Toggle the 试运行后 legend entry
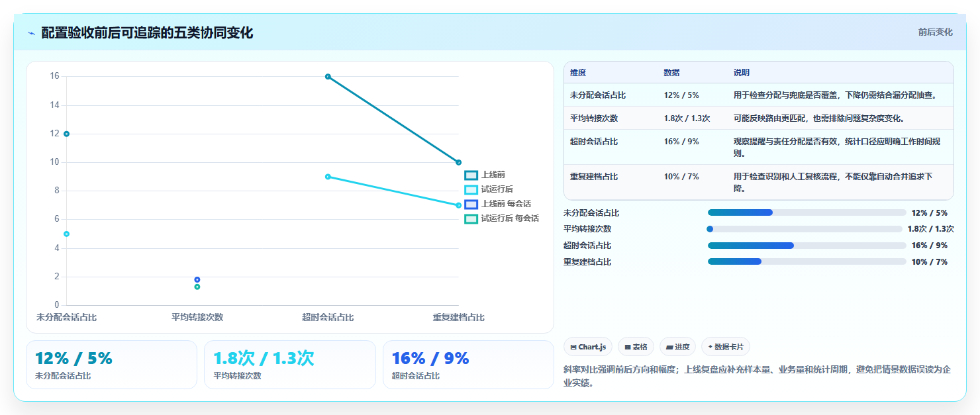This screenshot has height=415, width=980. (x=489, y=189)
